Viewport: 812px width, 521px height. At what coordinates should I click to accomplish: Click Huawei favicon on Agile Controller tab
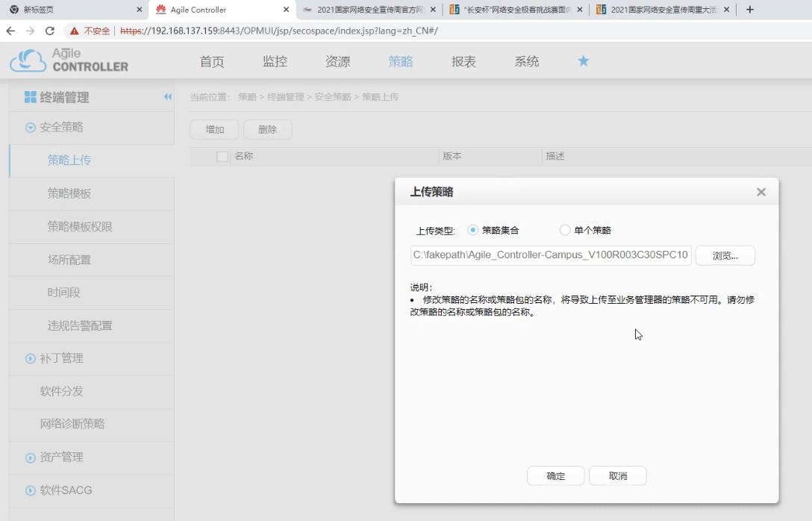[161, 9]
